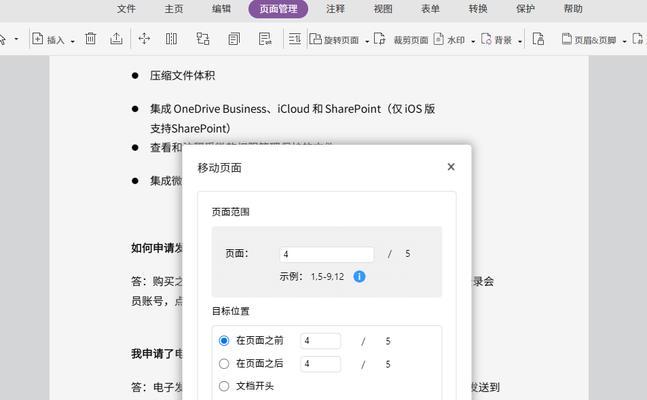The width and height of the screenshot is (647, 400).
Task: Click the 压缩文件体积 bullet text
Action: (x=182, y=76)
